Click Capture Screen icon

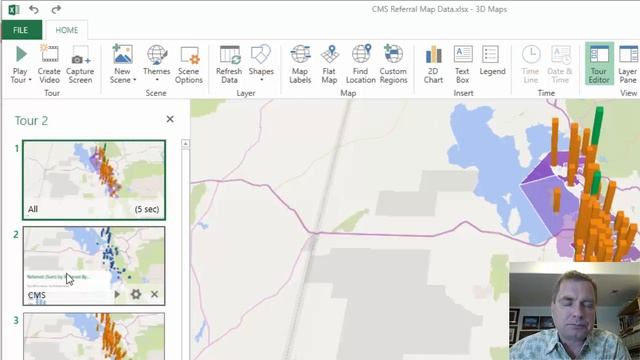click(x=80, y=64)
